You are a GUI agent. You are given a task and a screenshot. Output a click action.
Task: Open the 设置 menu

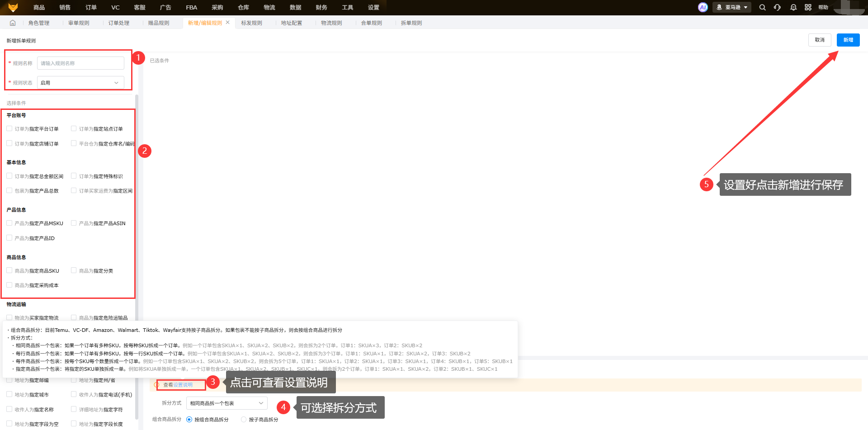tap(373, 7)
